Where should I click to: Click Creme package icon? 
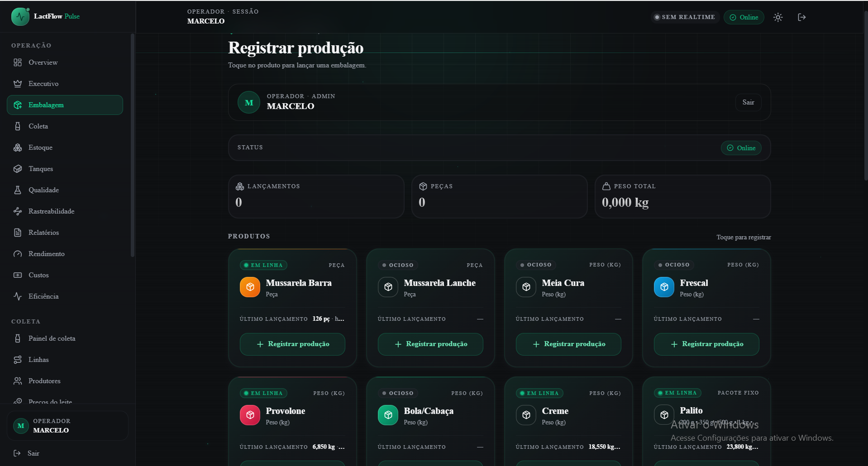[x=526, y=415]
